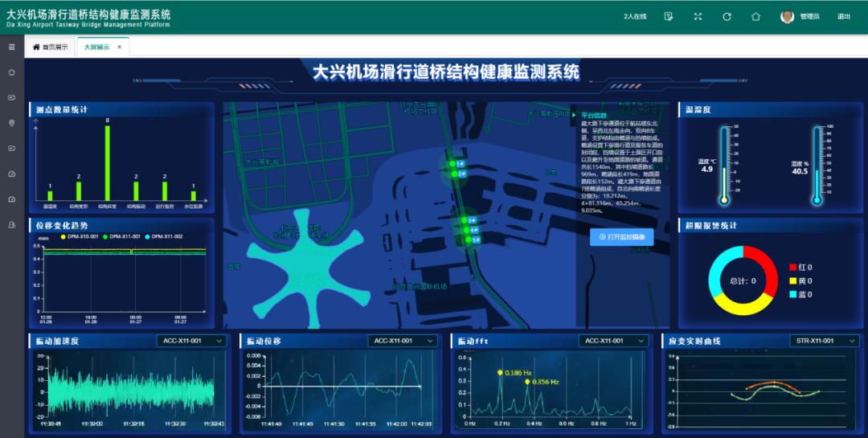This screenshot has width=868, height=438.
Task: Click the 0.186 Hz peak marker
Action: point(500,373)
